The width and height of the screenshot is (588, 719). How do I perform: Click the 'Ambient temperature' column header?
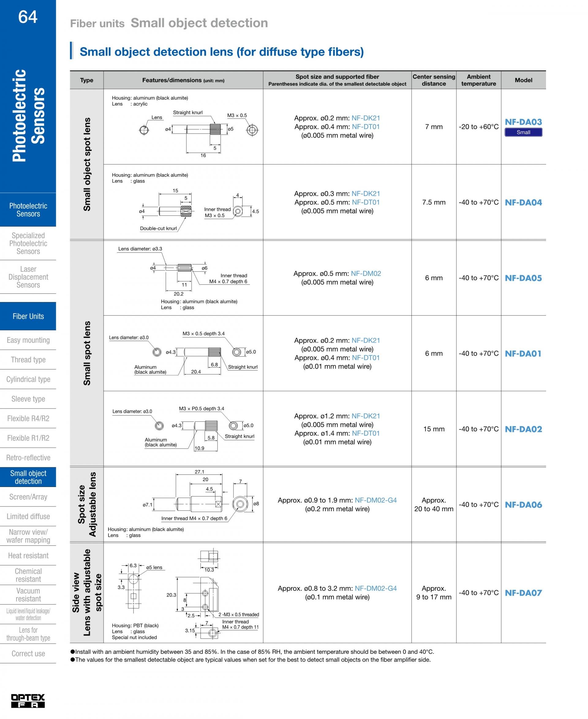tap(479, 80)
